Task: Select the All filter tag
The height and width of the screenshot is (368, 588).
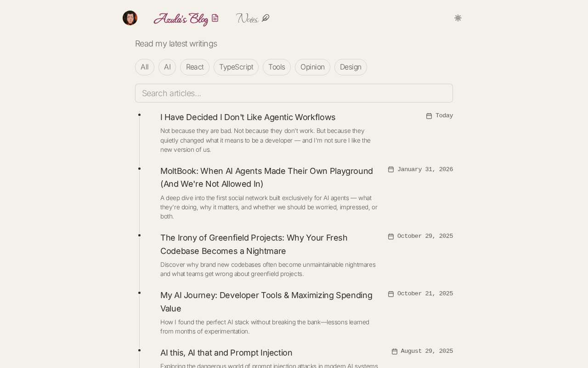Action: [x=145, y=67]
